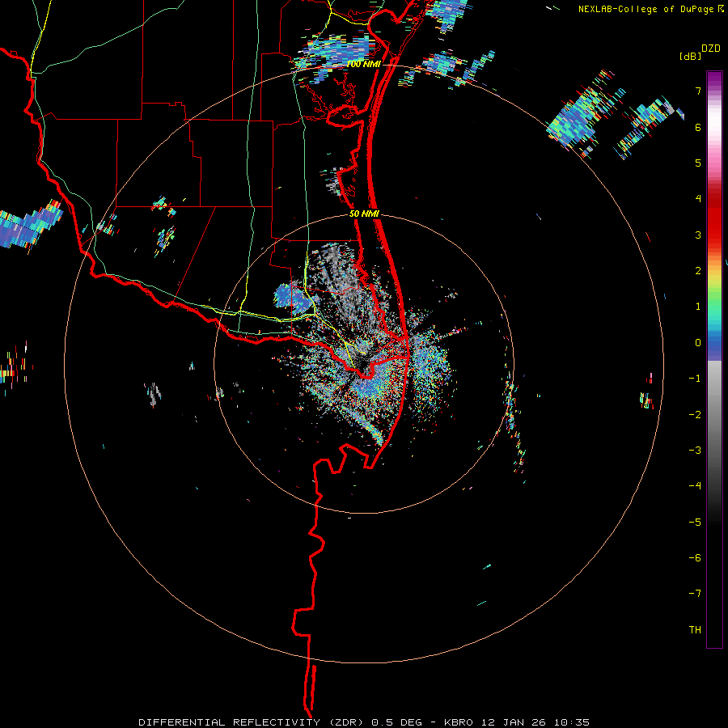Click the 3 dB tick label
This screenshot has width=728, height=728.
698,235
